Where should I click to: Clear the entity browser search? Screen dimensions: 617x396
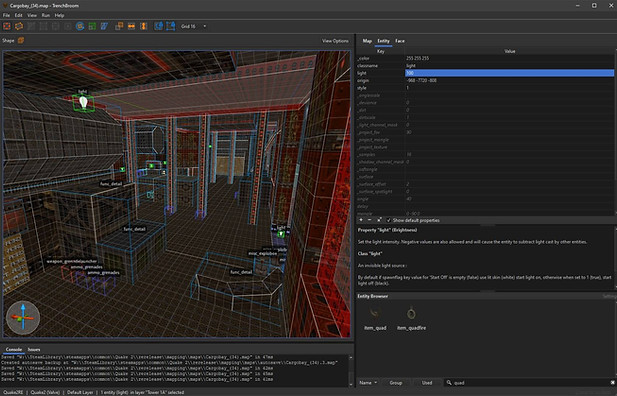click(x=612, y=383)
